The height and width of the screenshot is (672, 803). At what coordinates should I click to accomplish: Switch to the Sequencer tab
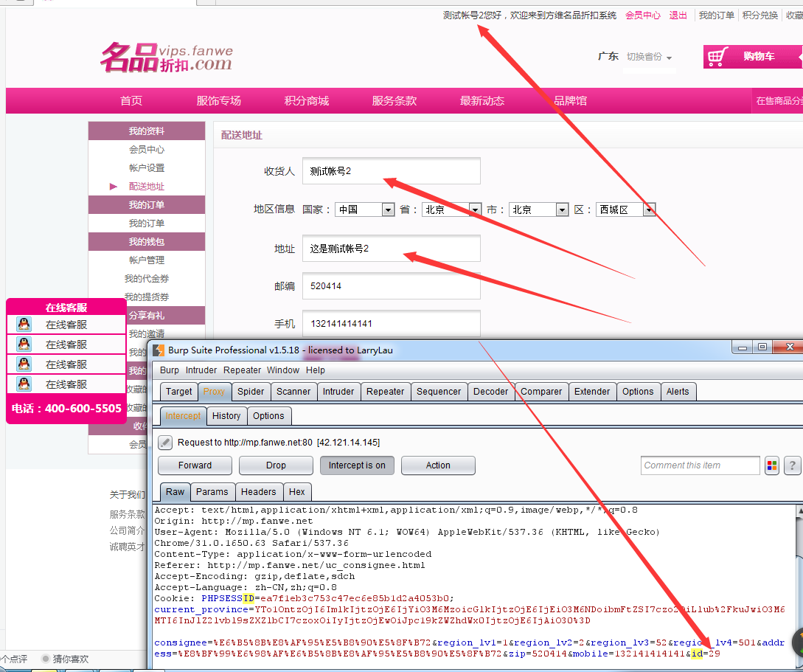(x=439, y=391)
